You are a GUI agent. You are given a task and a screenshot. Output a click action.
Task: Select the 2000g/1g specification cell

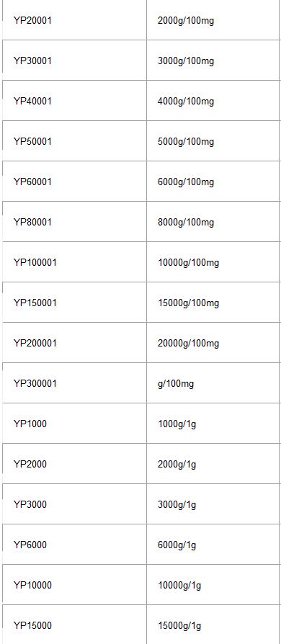pyautogui.click(x=213, y=464)
